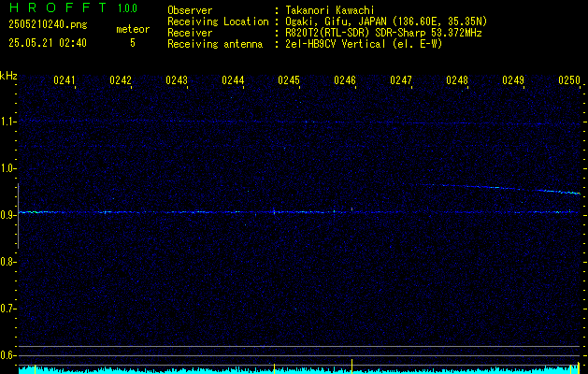Click the bright carrier line at 0.9 kHz

[299, 212]
